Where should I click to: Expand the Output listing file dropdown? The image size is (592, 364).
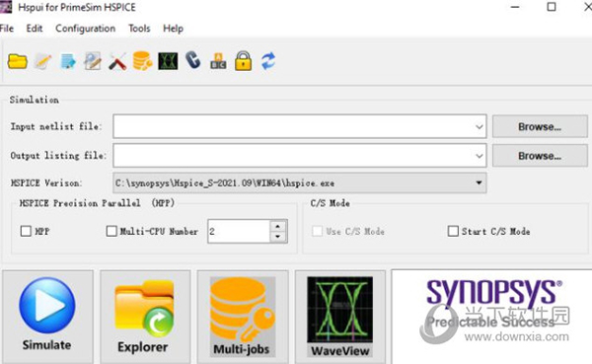480,156
